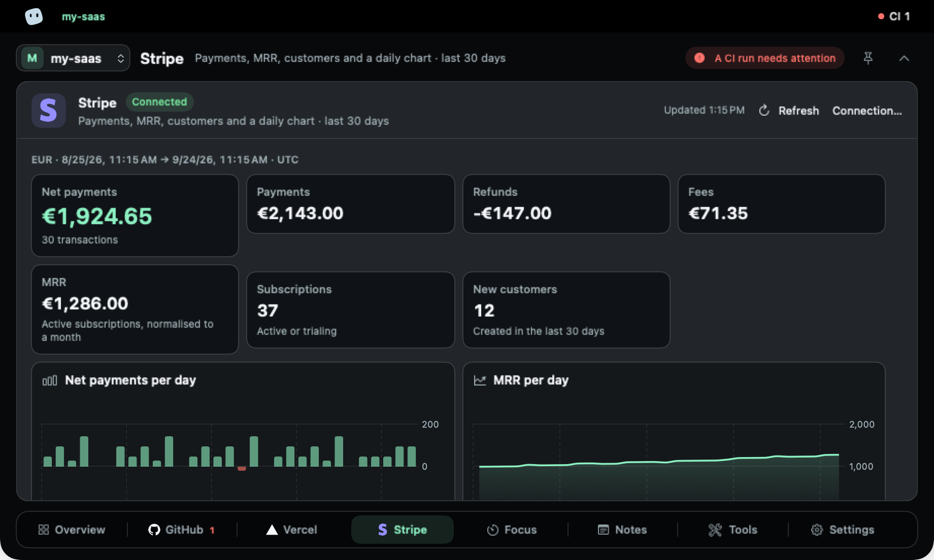934x560 pixels.
Task: Click the Notes page icon
Action: coord(603,530)
